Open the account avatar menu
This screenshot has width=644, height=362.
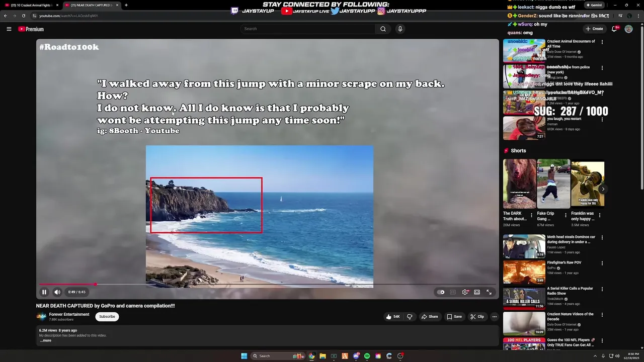(x=628, y=29)
